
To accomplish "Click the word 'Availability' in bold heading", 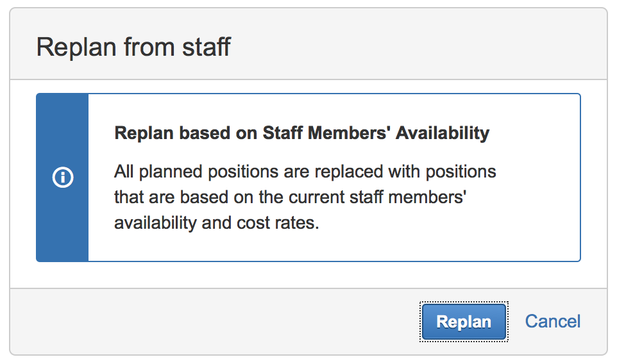I will (443, 133).
